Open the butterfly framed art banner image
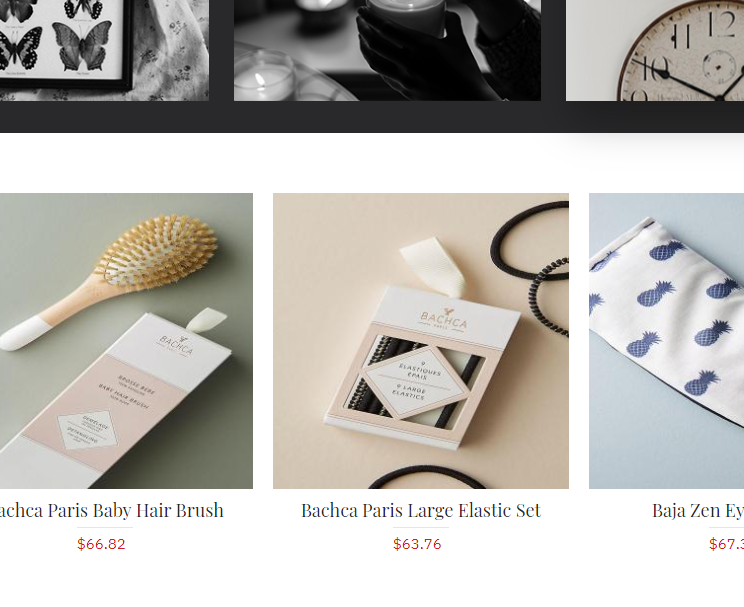This screenshot has width=744, height=607. 104,50
